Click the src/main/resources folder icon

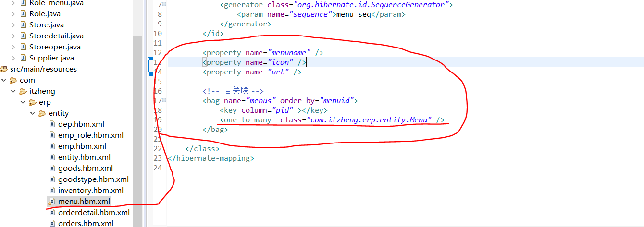[4, 69]
